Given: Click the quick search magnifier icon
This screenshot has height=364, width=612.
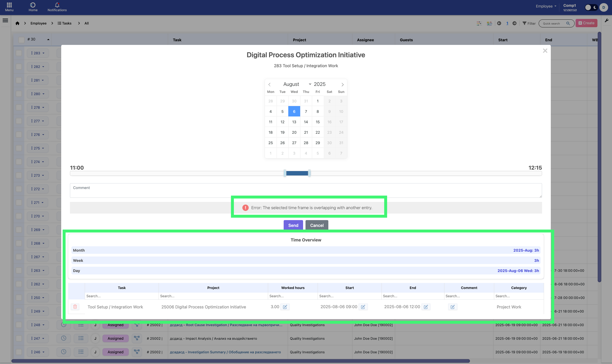Looking at the screenshot, I should pyautogui.click(x=568, y=24).
